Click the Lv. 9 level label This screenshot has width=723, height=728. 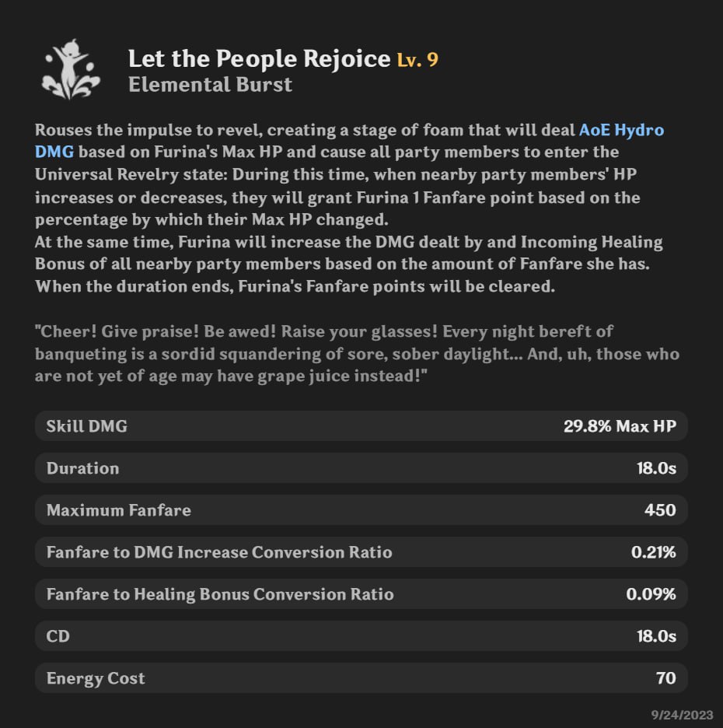[417, 60]
